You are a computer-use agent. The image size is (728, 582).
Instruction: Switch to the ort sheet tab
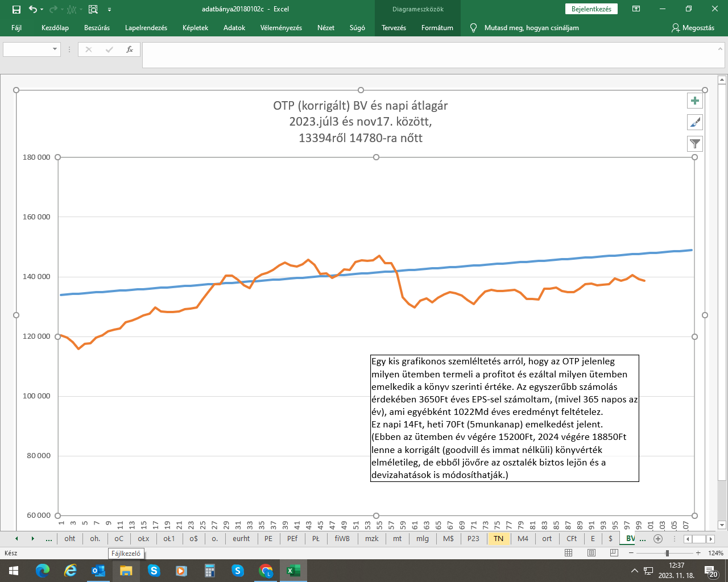(x=547, y=539)
